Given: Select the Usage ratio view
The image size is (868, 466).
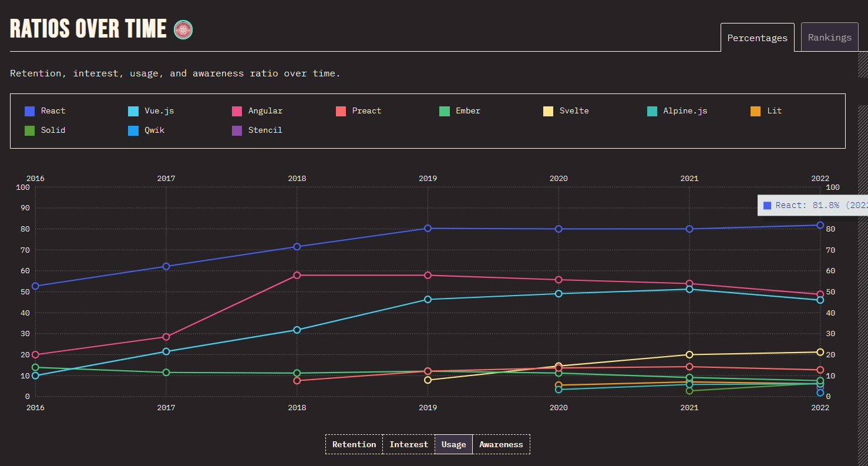Looking at the screenshot, I should [x=453, y=444].
